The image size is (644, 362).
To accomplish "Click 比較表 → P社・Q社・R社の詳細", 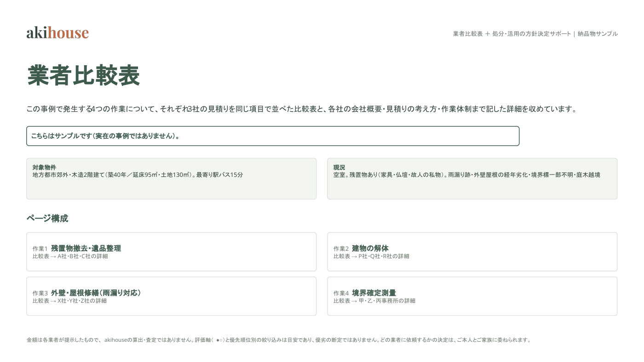I will tap(371, 256).
